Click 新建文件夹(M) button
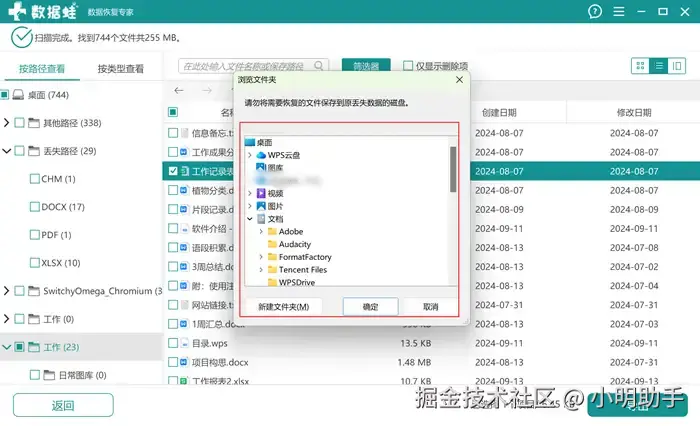Viewport: 700px width, 426px height. [283, 307]
